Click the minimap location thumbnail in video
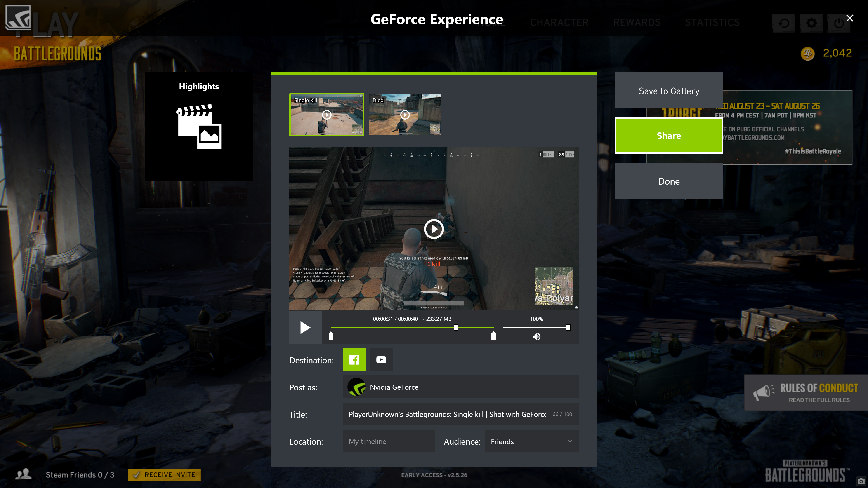This screenshot has width=868, height=488. [553, 286]
